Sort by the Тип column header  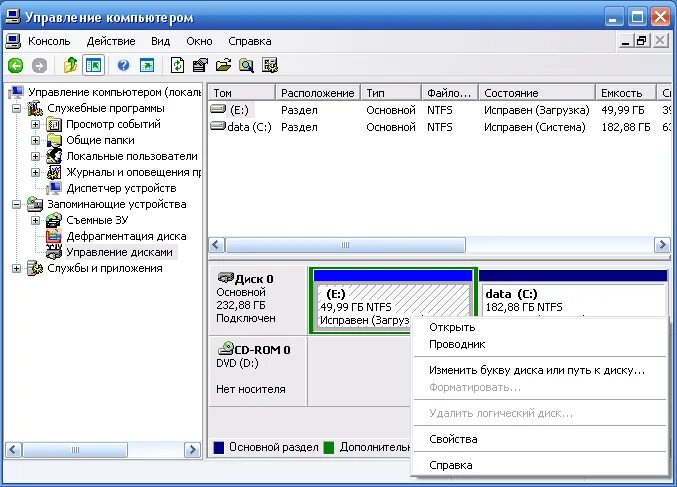point(391,93)
